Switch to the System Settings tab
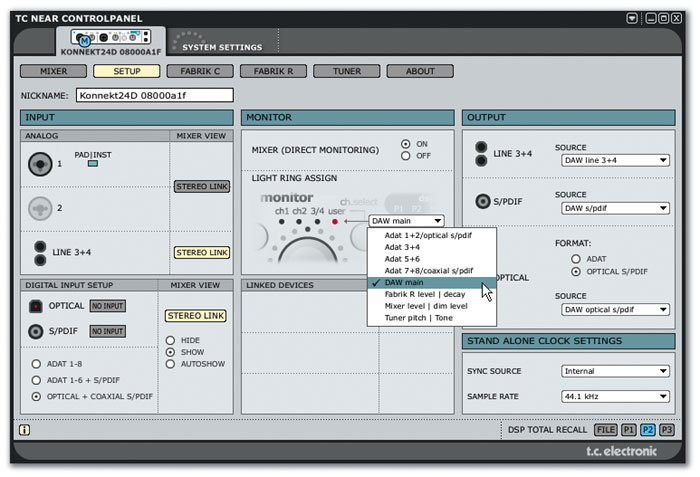Viewport: 700px width, 477px height. (222, 47)
